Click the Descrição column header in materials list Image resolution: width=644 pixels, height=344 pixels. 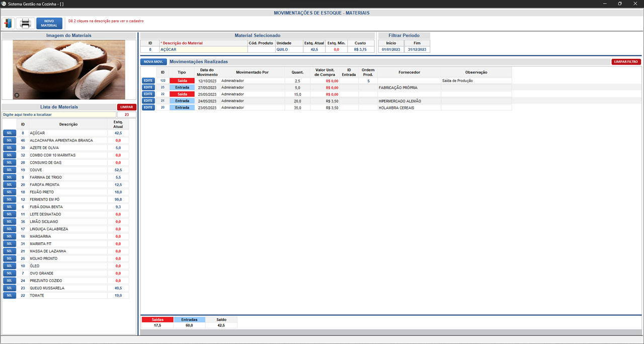(68, 124)
